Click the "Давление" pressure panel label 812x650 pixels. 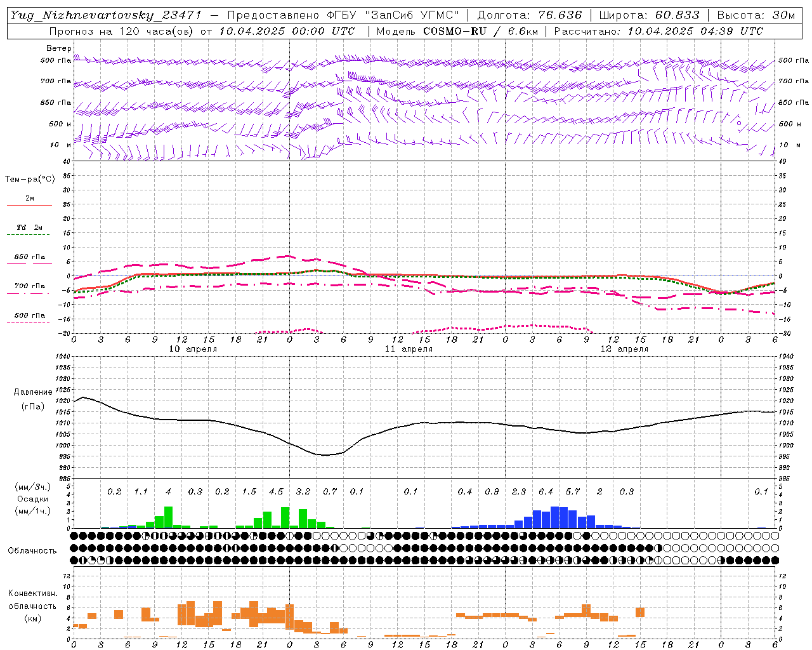(x=33, y=392)
